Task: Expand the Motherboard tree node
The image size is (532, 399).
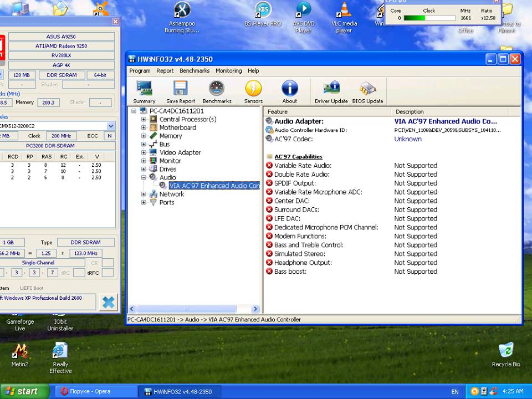Action: [144, 127]
